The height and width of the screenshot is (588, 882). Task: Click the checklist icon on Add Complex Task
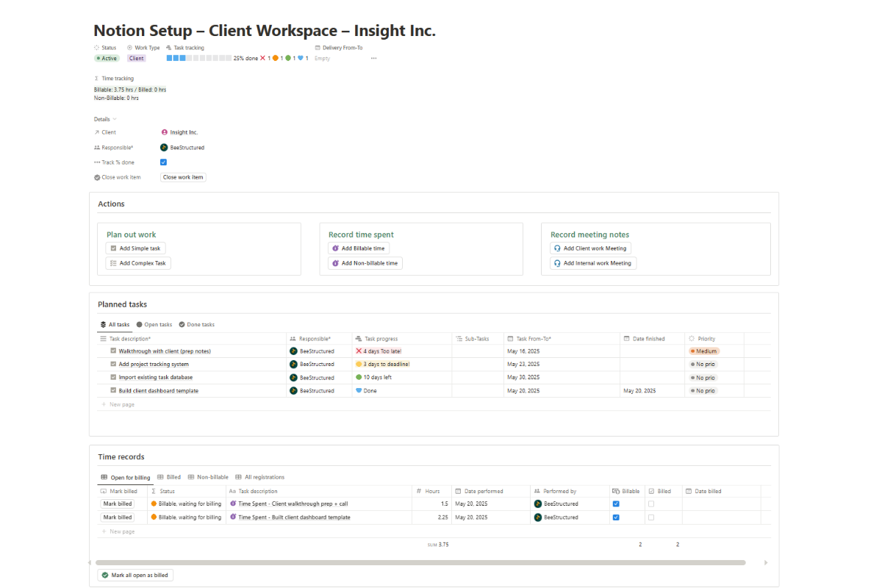(x=113, y=263)
